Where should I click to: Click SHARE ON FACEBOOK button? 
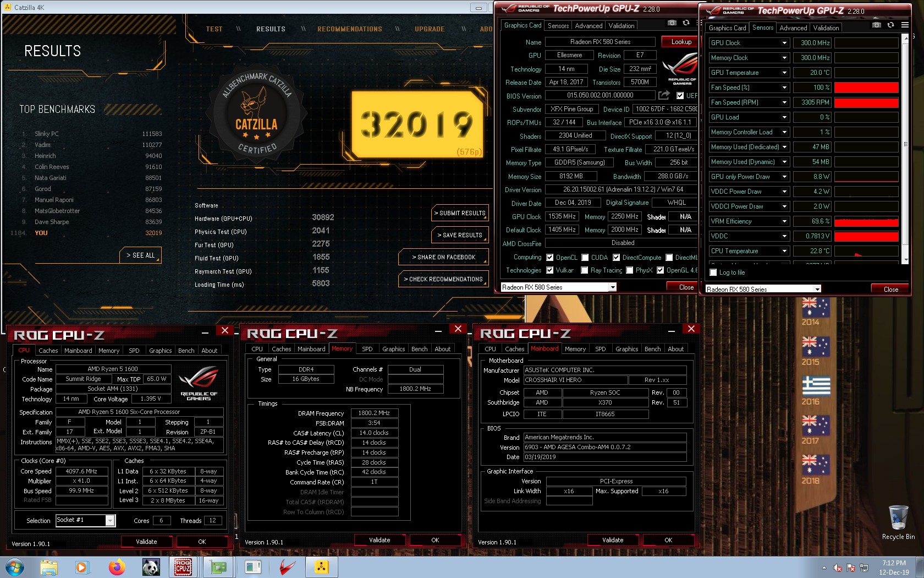coord(443,257)
